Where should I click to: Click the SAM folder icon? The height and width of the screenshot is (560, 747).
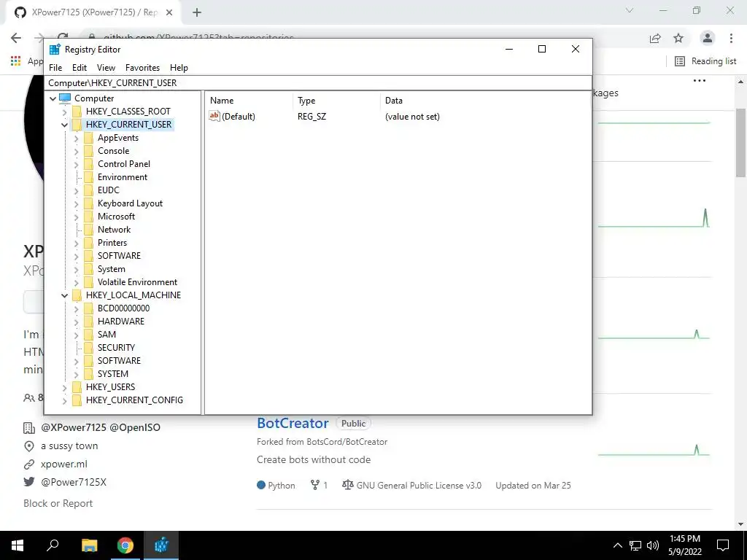[x=88, y=335]
